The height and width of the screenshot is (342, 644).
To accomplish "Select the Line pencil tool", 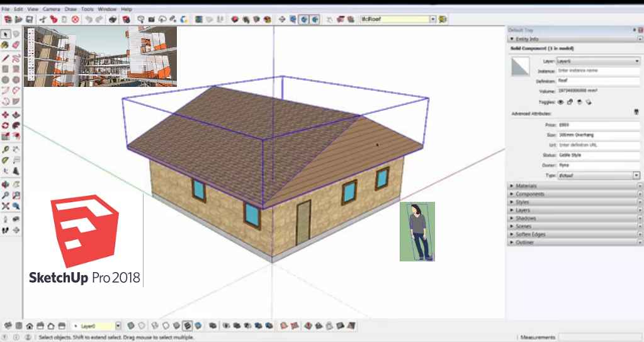I will (6, 58).
